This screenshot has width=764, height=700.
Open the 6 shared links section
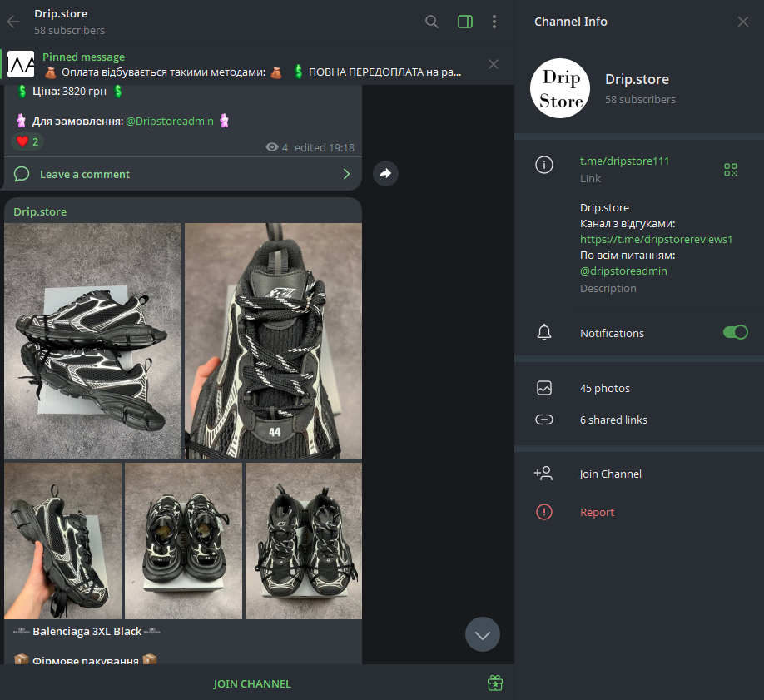[613, 420]
